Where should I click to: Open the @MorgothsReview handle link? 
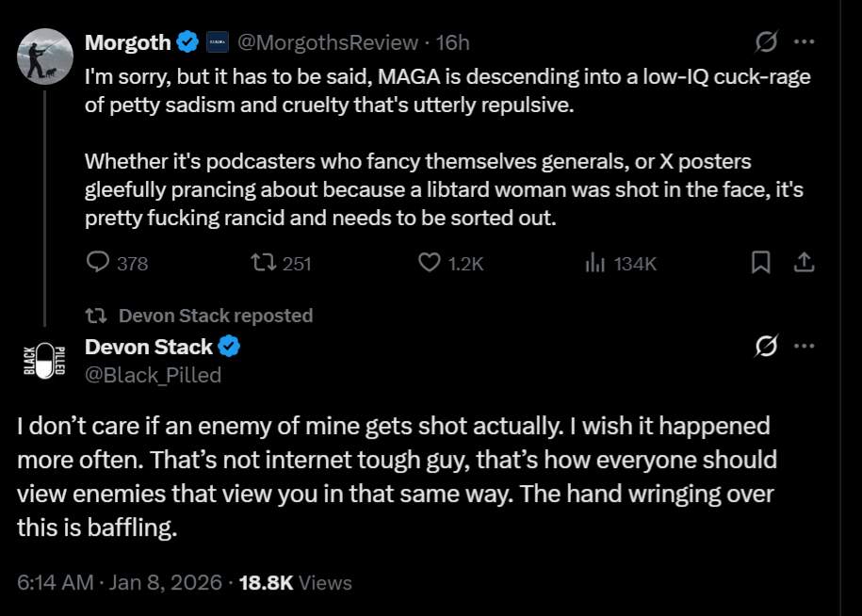click(326, 42)
